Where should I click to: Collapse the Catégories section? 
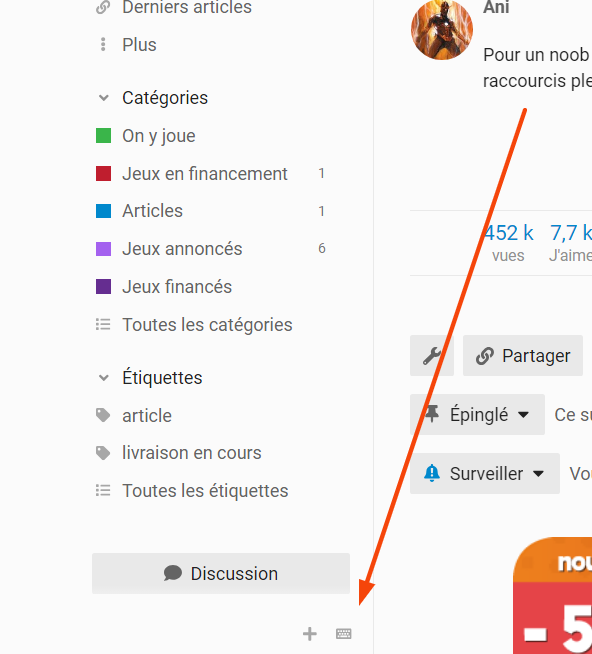pyautogui.click(x=103, y=98)
